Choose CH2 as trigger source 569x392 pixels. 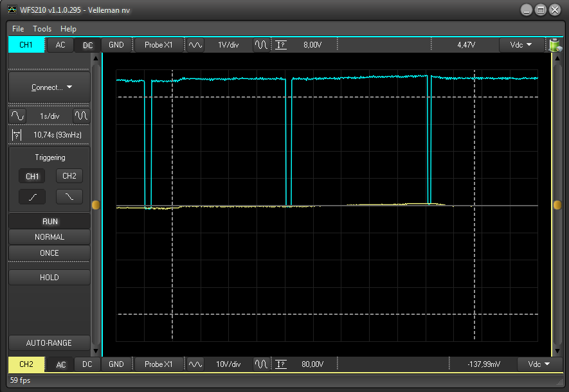click(69, 176)
